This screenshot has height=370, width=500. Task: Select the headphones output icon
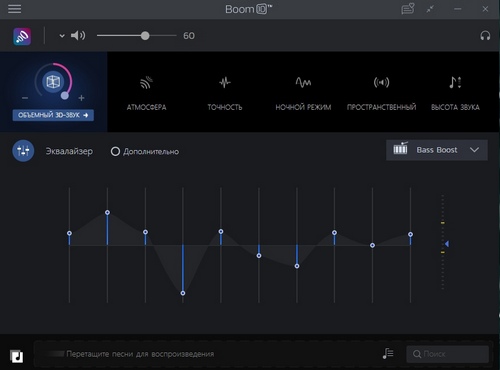[485, 36]
